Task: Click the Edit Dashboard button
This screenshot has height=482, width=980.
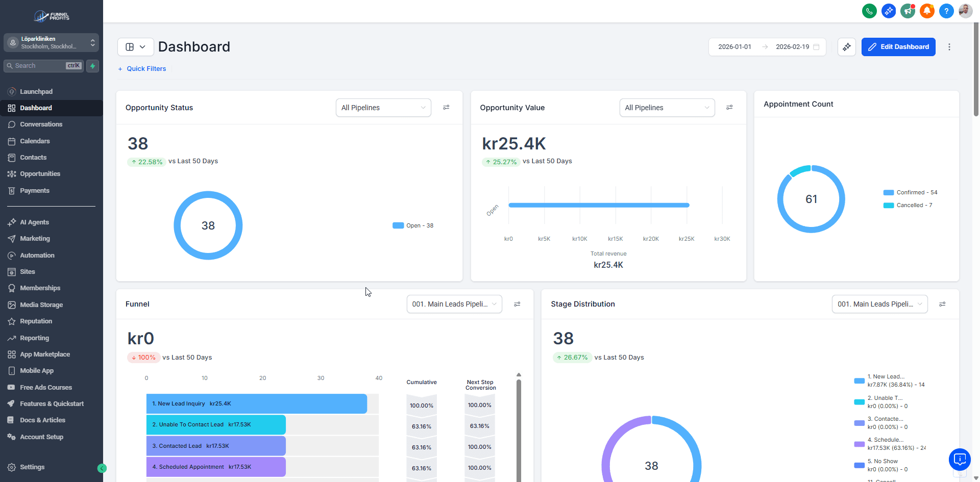Action: pos(898,47)
